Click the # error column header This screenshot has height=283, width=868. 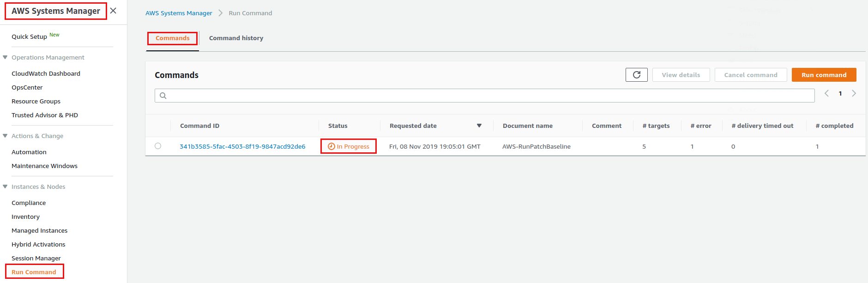tap(701, 126)
